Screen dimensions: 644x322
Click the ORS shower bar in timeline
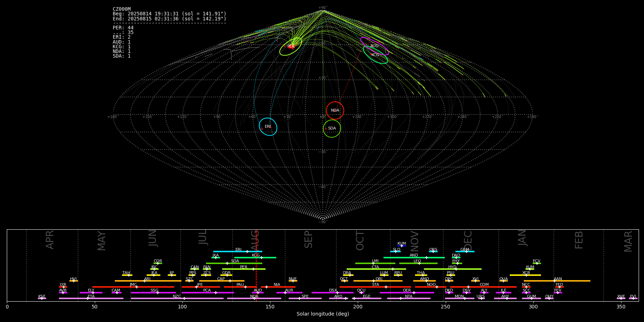[x=433, y=252]
